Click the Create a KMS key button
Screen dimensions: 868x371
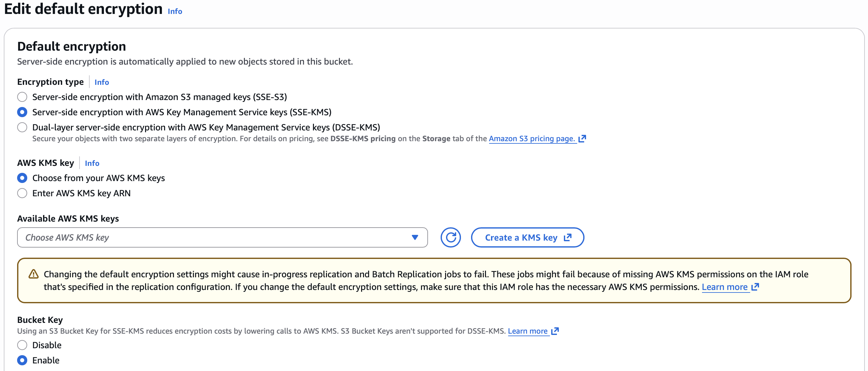(521, 238)
